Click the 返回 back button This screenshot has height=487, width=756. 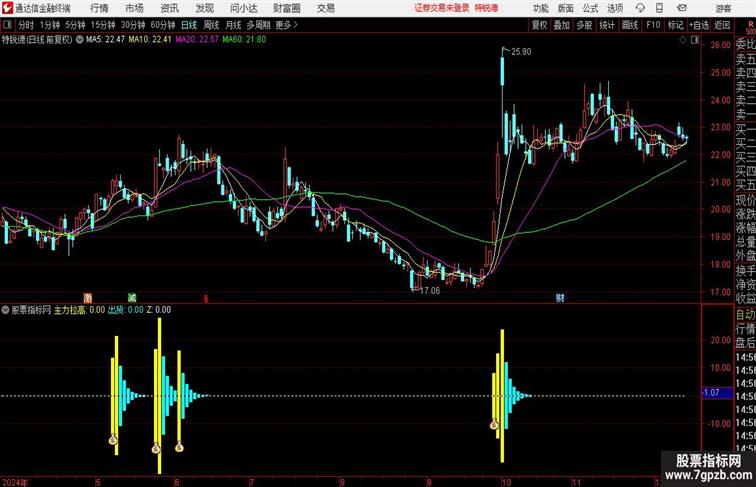tap(722, 25)
